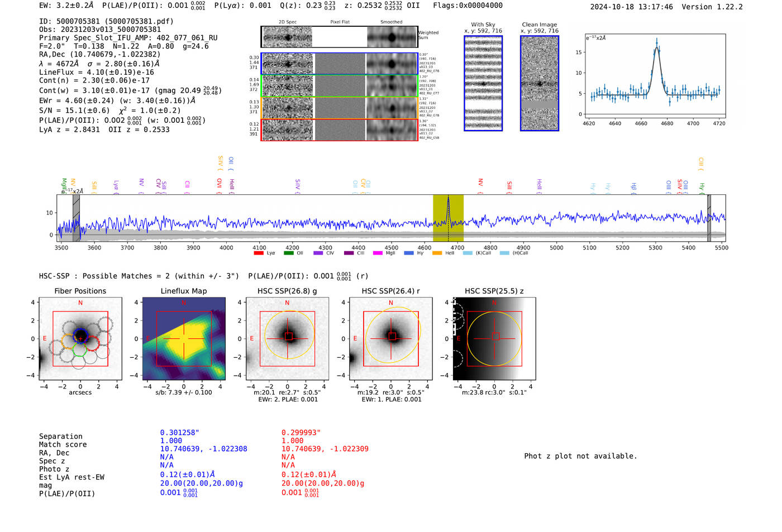Click the λ = 4672Å line
The height and width of the screenshot is (532, 782).
99,64
